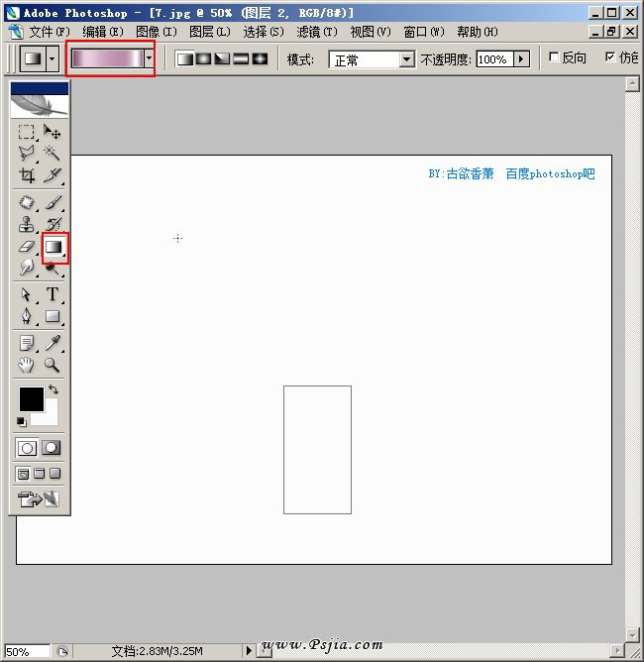This screenshot has width=644, height=662.
Task: Choose Diamond Gradient style
Action: click(x=260, y=59)
